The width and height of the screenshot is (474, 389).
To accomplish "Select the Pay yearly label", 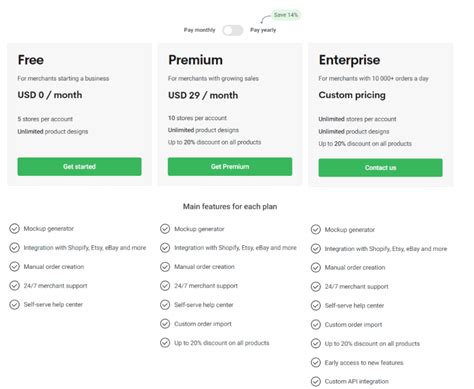I will [x=263, y=30].
